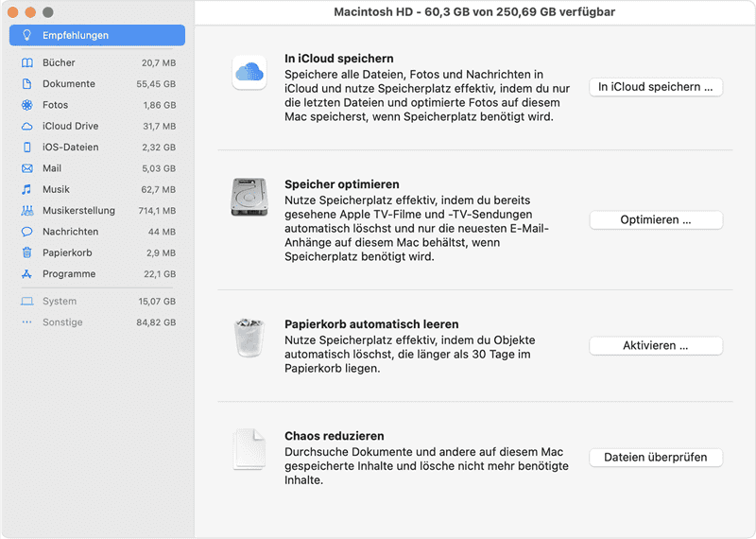Click the Sonstige three-dots icon

[27, 322]
